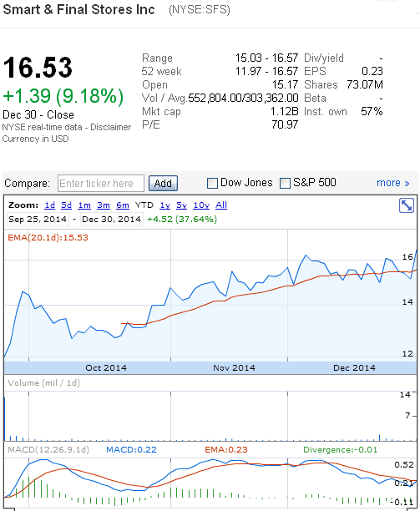
Task: Click the (NYSE:SFS) ticker symbol
Action: click(x=200, y=9)
